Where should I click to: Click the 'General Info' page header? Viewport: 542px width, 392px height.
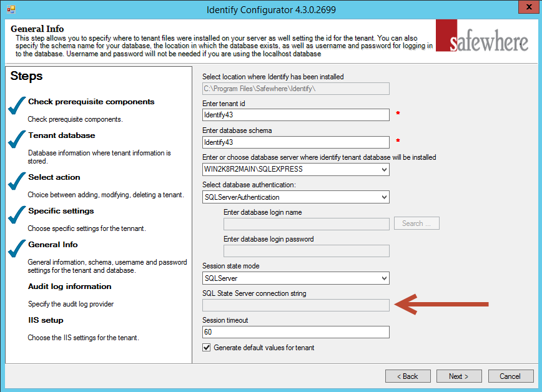[37, 28]
